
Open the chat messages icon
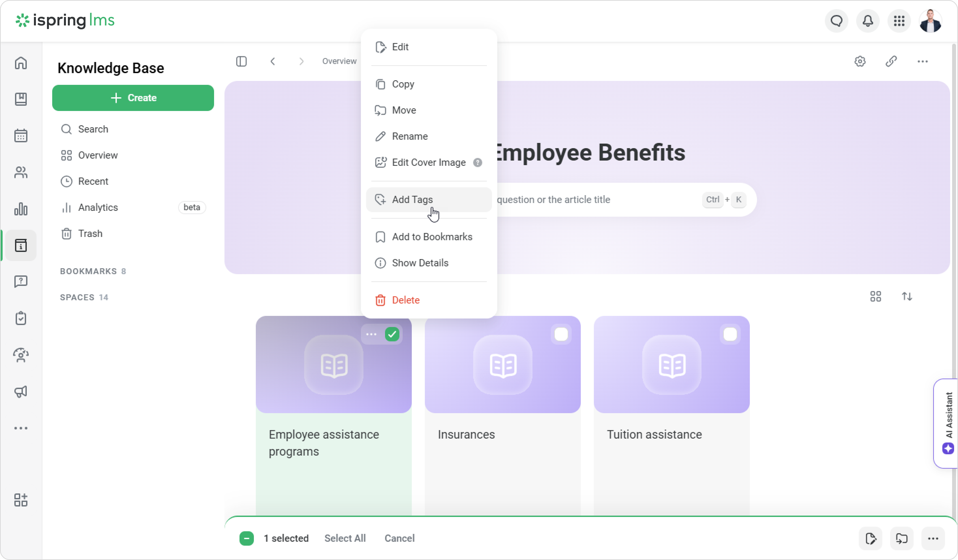click(x=836, y=21)
